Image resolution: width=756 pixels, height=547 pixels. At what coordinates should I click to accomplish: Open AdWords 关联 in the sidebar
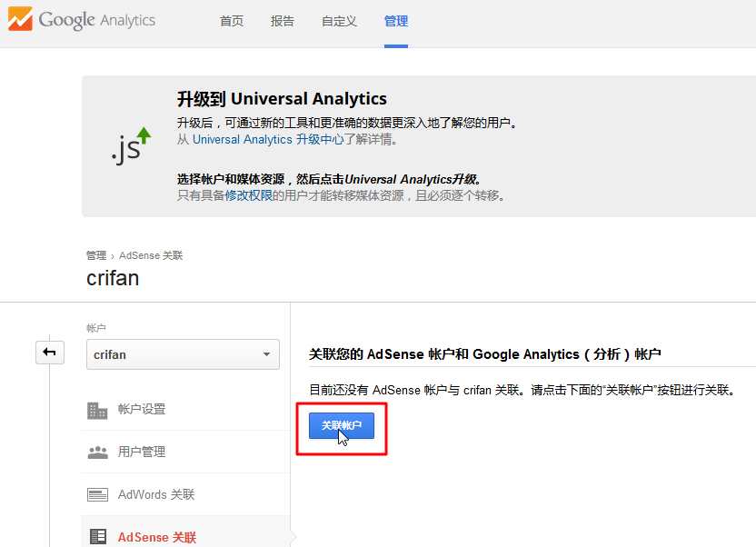pyautogui.click(x=156, y=494)
